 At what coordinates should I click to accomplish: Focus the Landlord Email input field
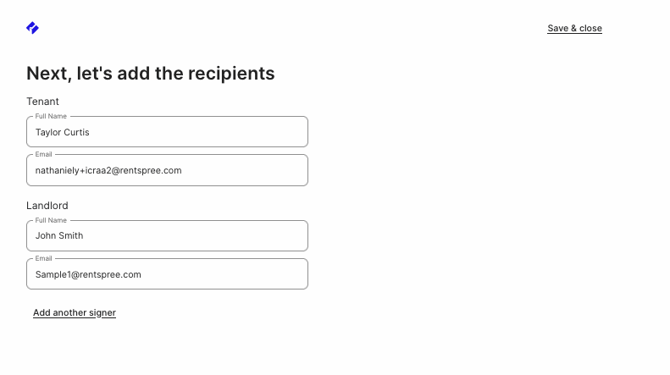pos(167,274)
